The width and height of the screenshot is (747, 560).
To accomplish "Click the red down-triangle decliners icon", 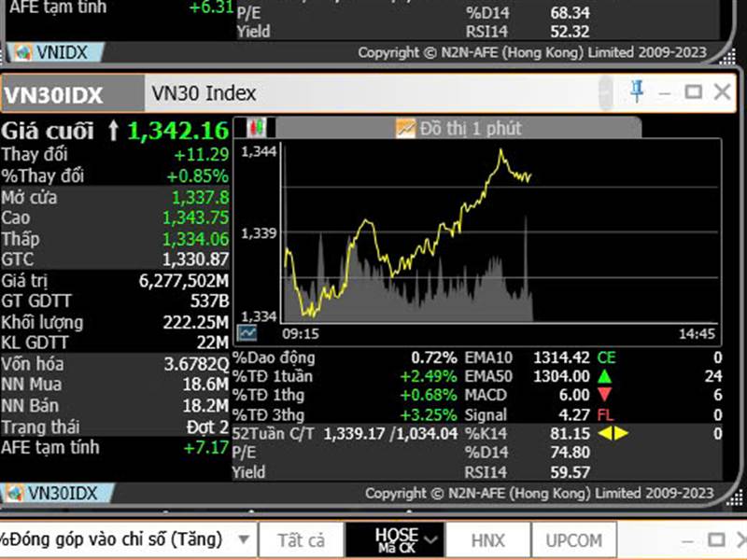I will pos(604,395).
